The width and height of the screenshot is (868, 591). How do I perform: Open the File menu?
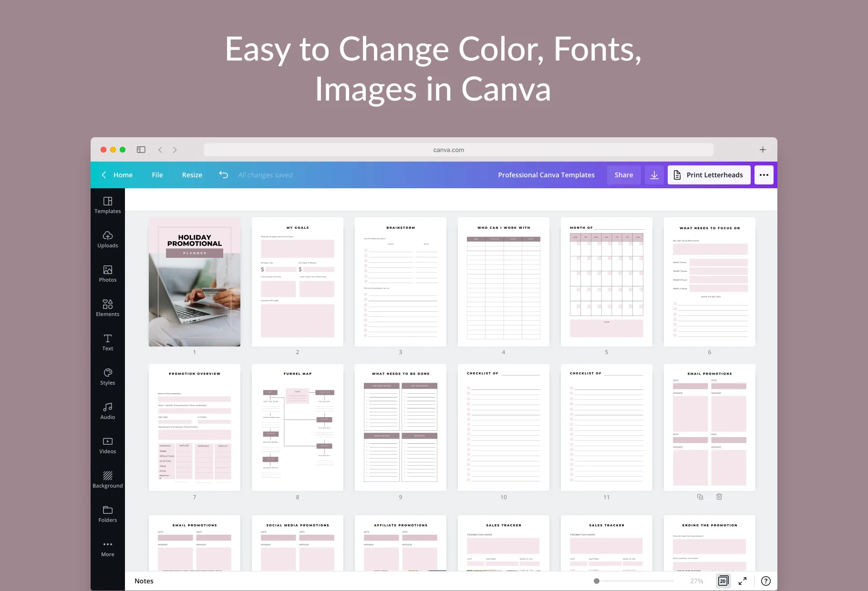[x=157, y=175]
